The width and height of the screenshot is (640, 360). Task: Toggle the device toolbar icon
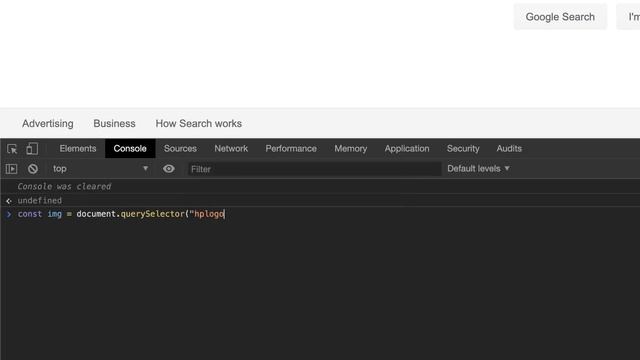click(x=32, y=149)
